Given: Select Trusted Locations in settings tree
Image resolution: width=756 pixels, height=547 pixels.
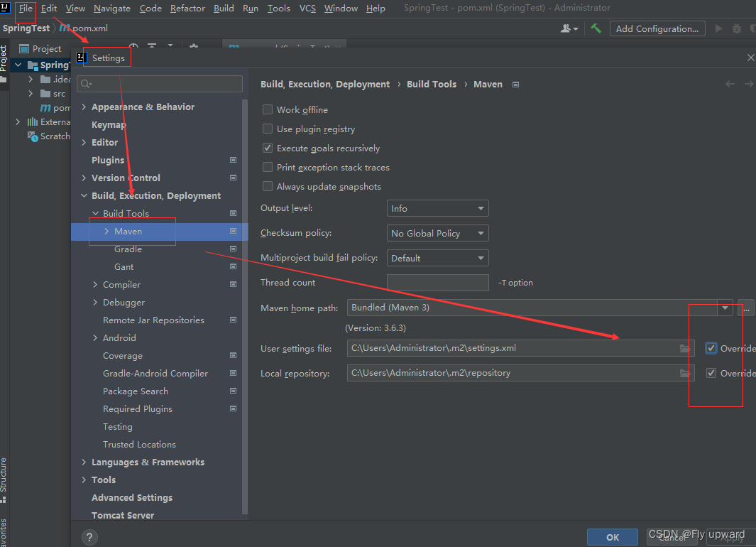Looking at the screenshot, I should pos(139,445).
